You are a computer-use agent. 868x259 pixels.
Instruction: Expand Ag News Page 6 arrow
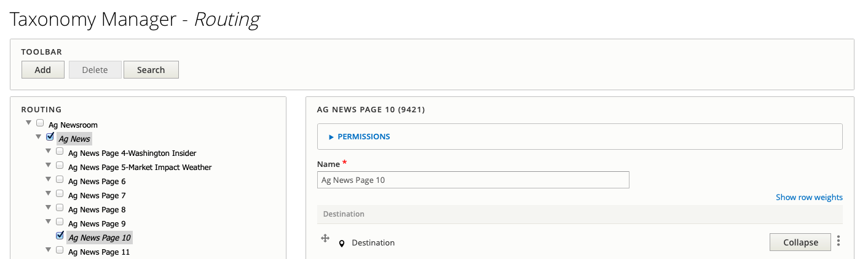point(48,180)
